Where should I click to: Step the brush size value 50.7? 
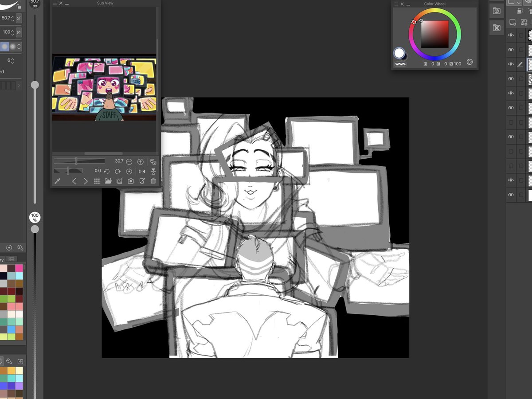[12, 18]
